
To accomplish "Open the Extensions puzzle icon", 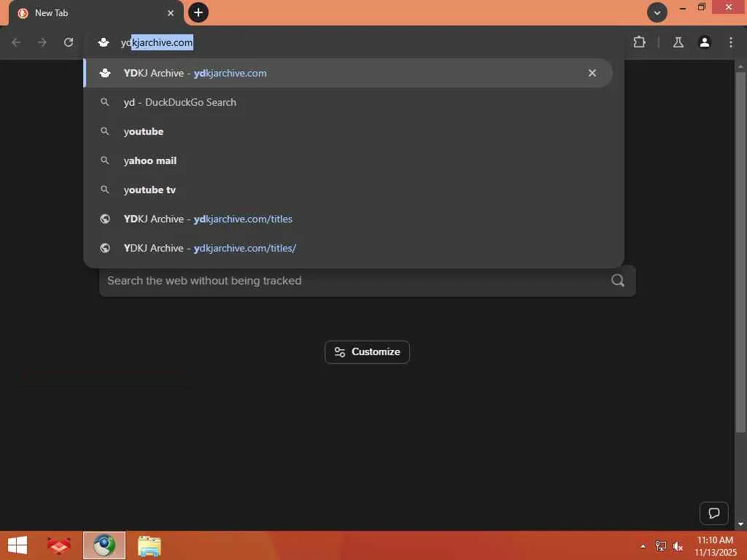I will (639, 42).
